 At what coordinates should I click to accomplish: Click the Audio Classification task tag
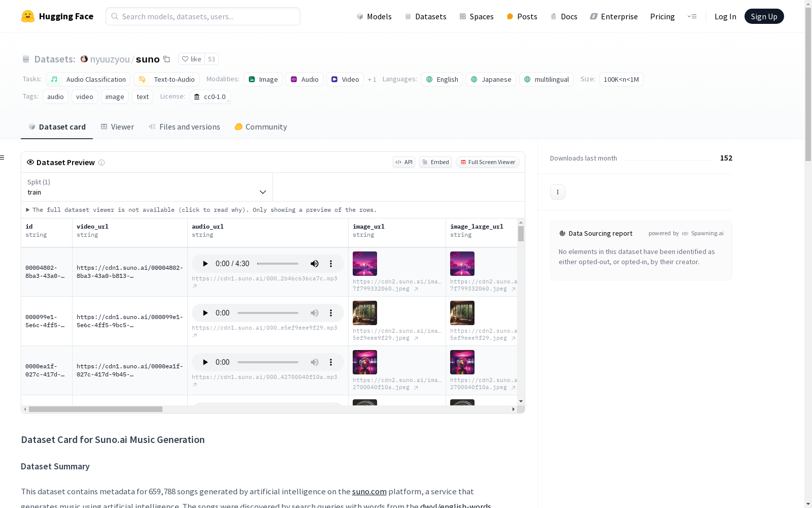[88, 79]
